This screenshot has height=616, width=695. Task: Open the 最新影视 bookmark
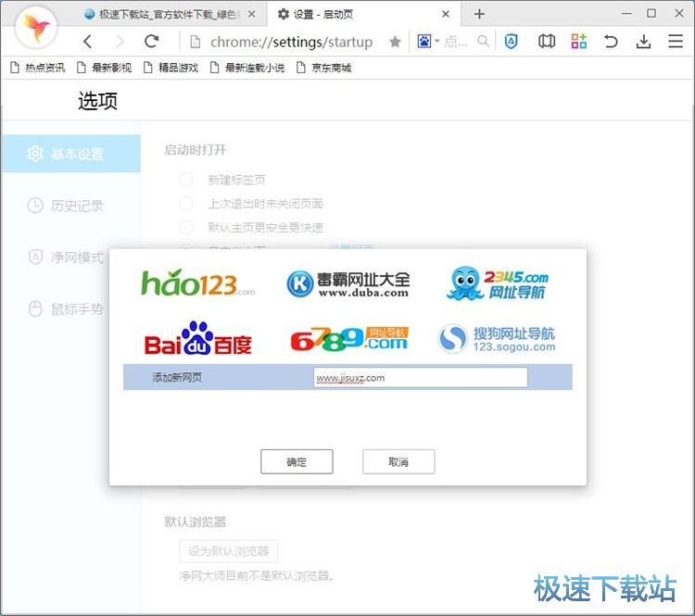[x=104, y=68]
